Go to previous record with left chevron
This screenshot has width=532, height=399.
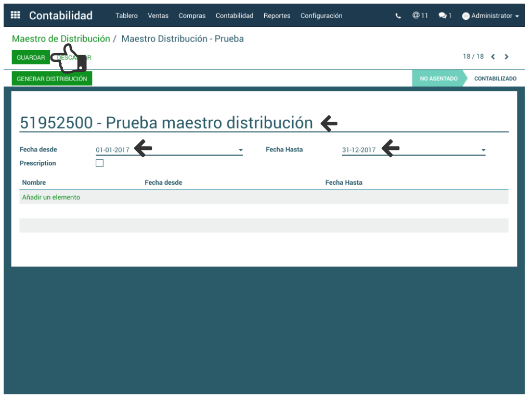[x=493, y=57]
